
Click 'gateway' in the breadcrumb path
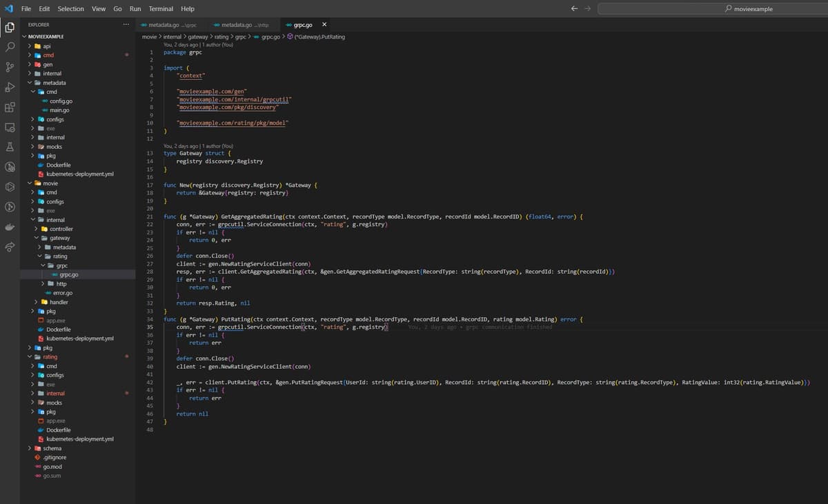(197, 37)
